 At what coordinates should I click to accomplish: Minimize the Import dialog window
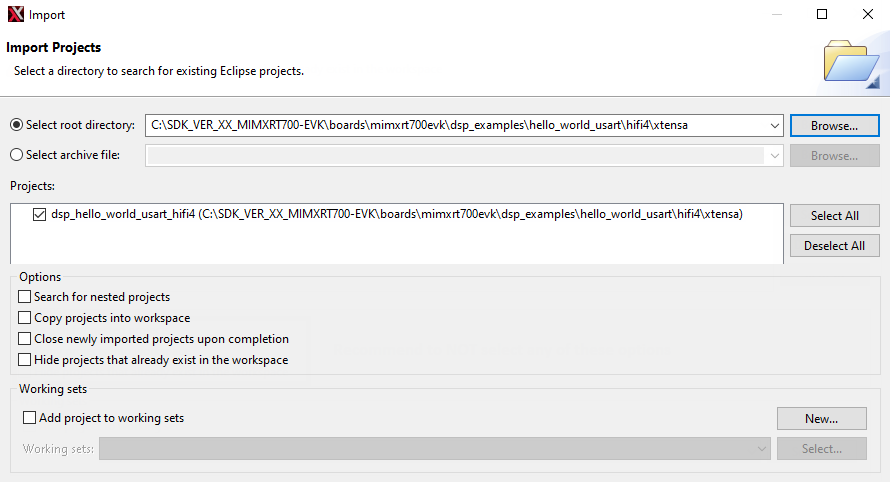click(x=776, y=15)
